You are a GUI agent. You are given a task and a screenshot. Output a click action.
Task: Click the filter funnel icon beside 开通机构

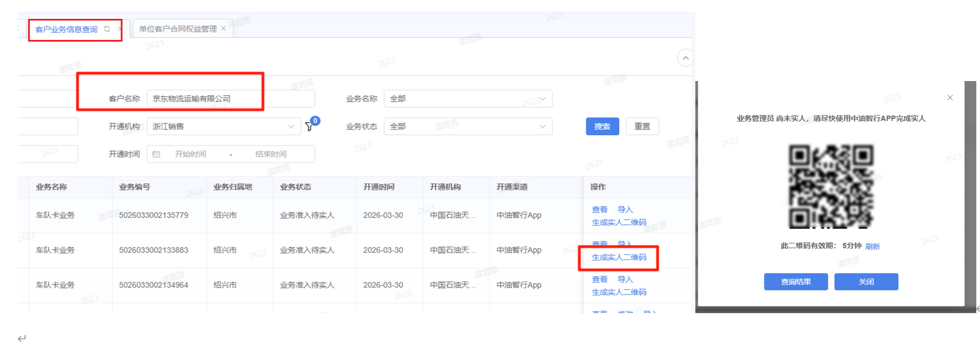[309, 126]
